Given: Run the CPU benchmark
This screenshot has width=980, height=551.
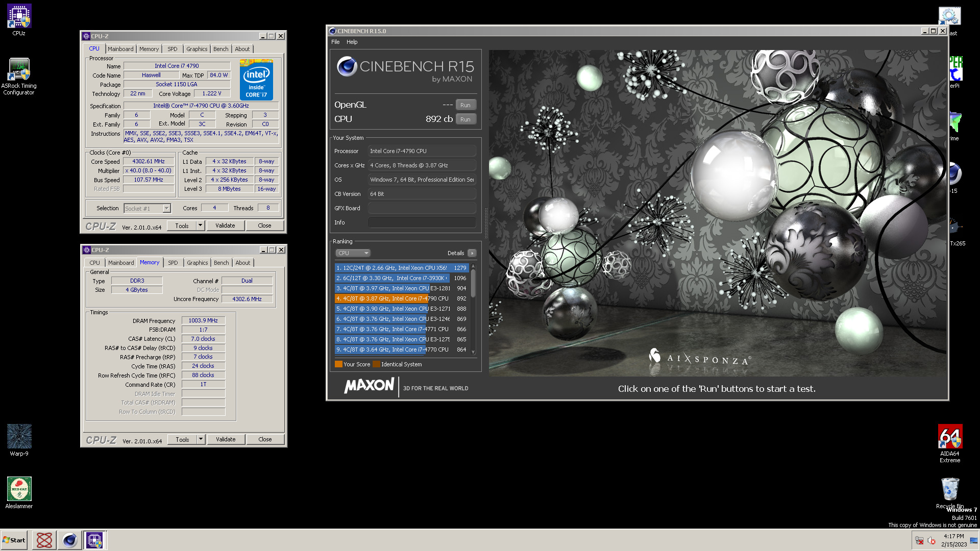Looking at the screenshot, I should 465,119.
